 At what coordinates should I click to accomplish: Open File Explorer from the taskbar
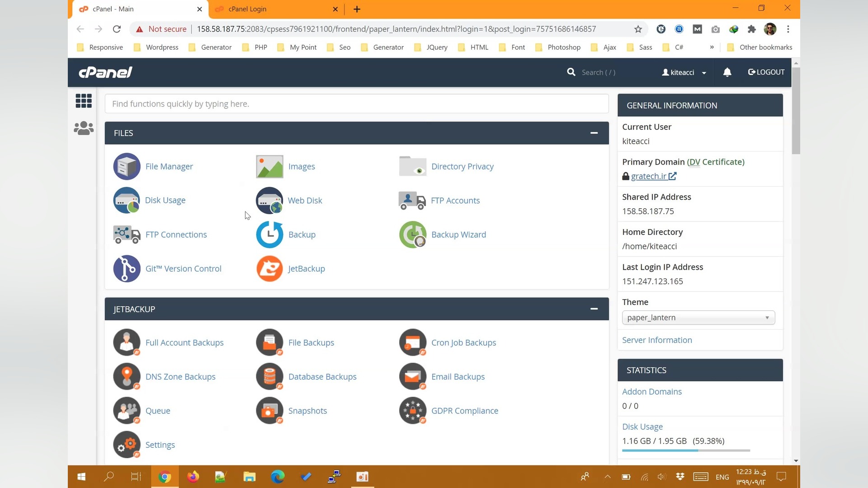tap(250, 477)
